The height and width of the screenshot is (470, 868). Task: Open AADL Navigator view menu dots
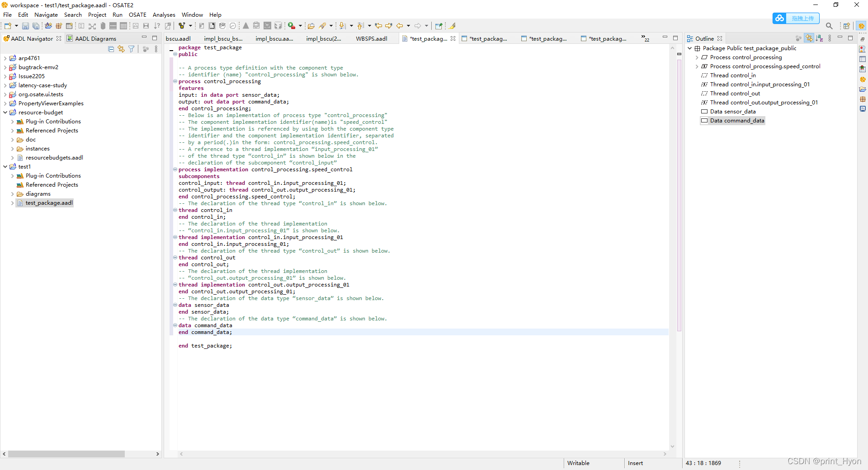(x=156, y=49)
